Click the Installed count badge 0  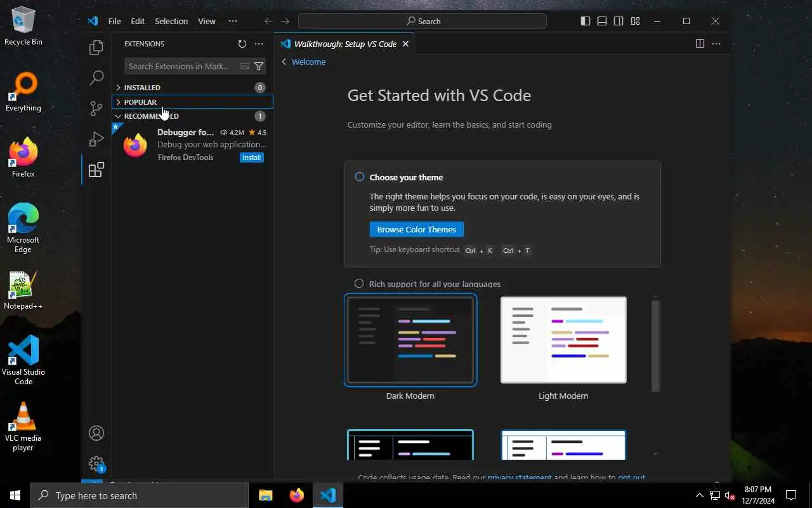[x=259, y=88]
